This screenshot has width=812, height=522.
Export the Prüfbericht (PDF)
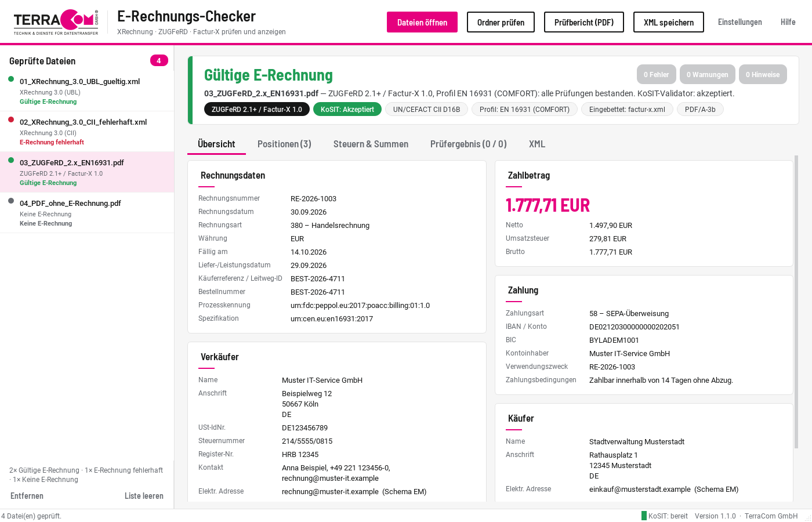click(x=584, y=22)
